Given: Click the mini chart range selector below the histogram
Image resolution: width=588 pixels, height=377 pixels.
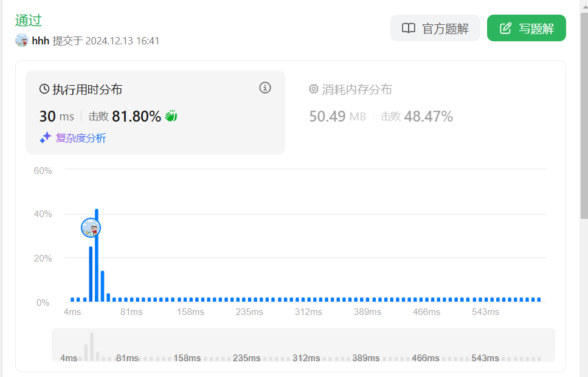Looking at the screenshot, I should pos(303,345).
